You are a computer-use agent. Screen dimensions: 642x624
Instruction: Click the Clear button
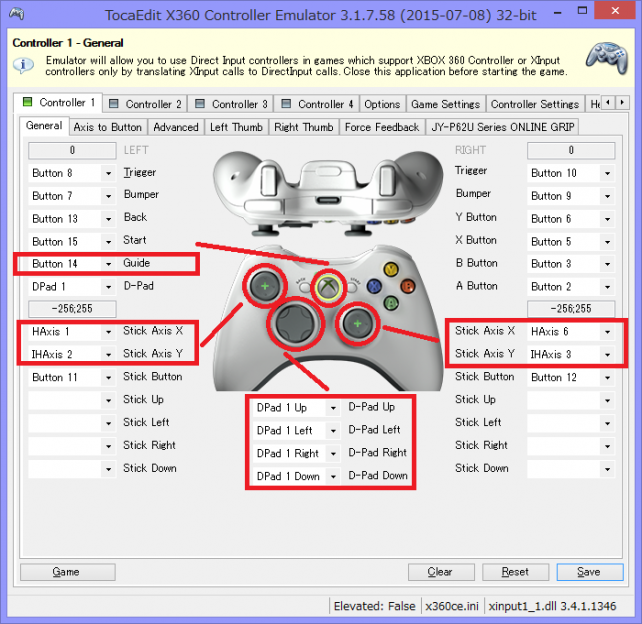pos(441,572)
